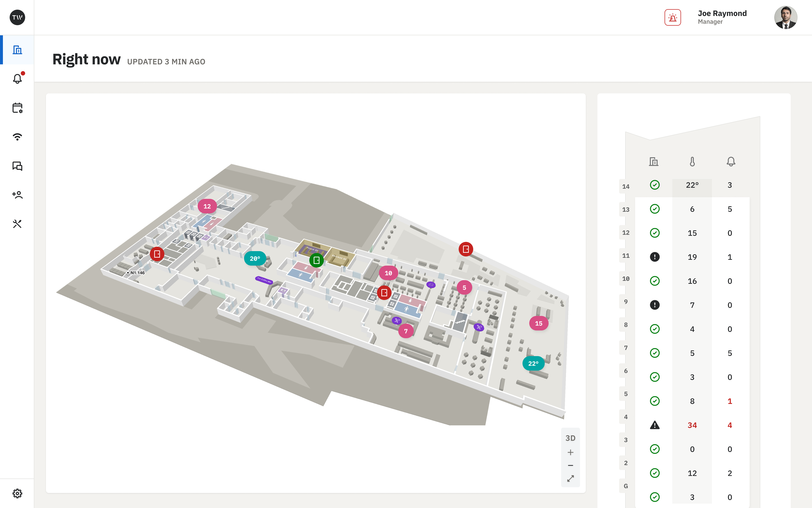
Task: Open the add person sidebar icon
Action: pyautogui.click(x=17, y=195)
